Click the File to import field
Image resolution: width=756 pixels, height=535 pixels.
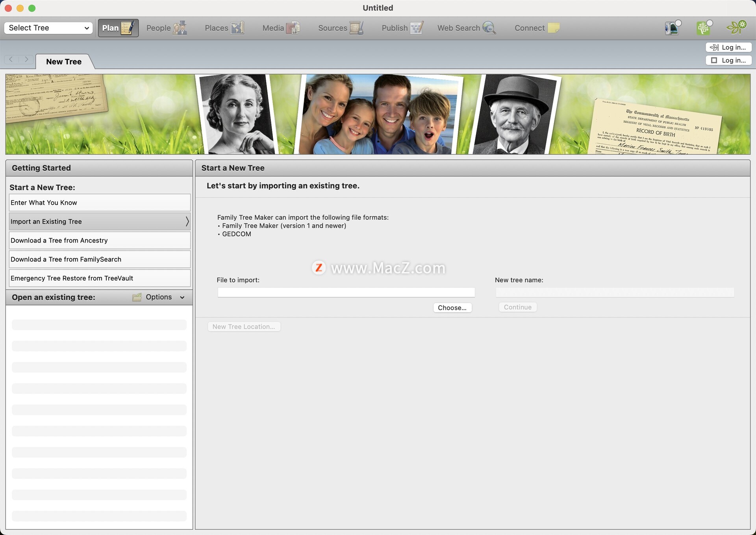click(346, 292)
